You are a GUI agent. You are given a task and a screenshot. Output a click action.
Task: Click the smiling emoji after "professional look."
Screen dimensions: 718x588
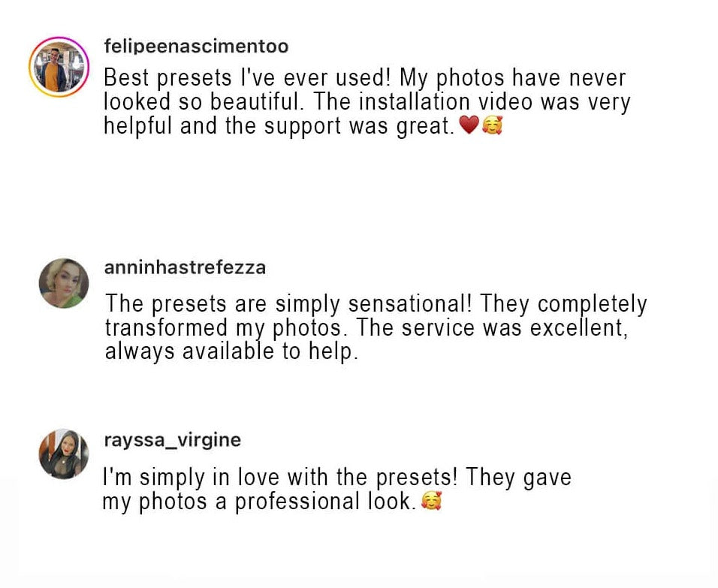[431, 502]
